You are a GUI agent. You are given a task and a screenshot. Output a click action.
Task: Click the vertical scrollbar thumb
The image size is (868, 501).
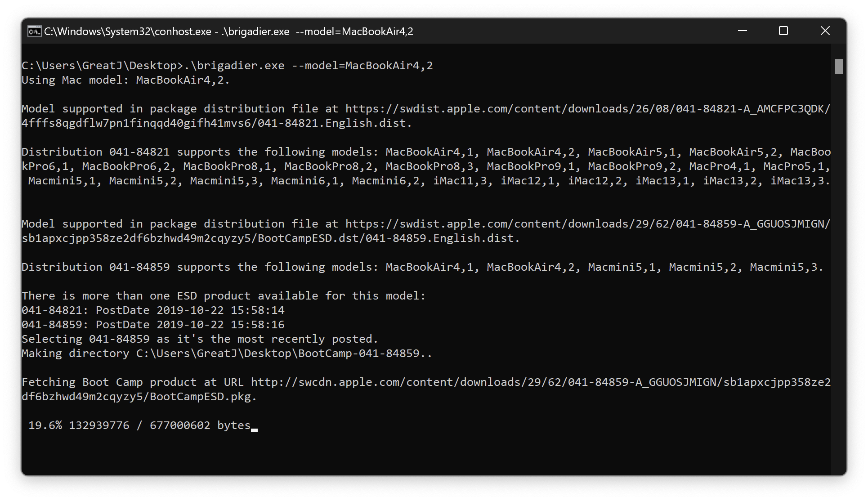click(839, 67)
